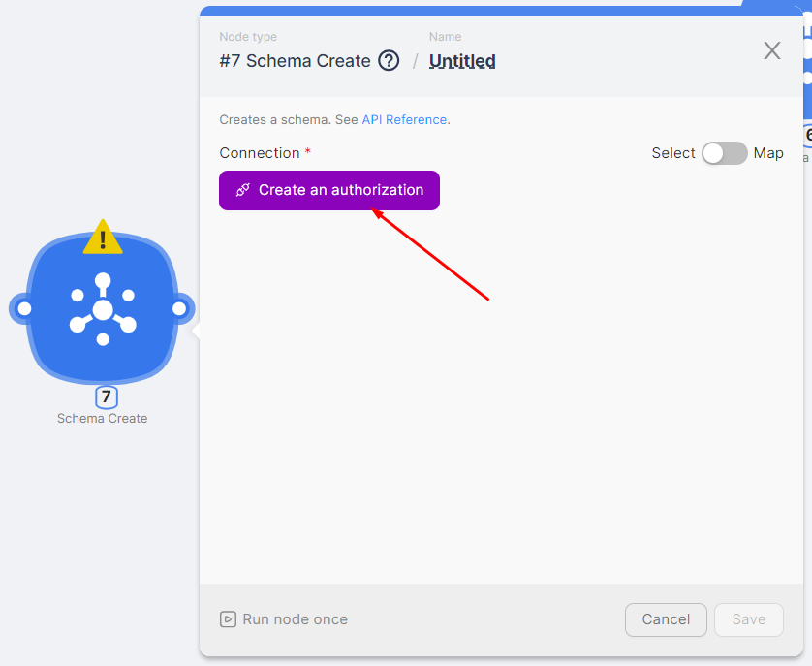Open the node settings panel header
Image resolution: width=812 pixels, height=666 pixels.
[x=484, y=53]
